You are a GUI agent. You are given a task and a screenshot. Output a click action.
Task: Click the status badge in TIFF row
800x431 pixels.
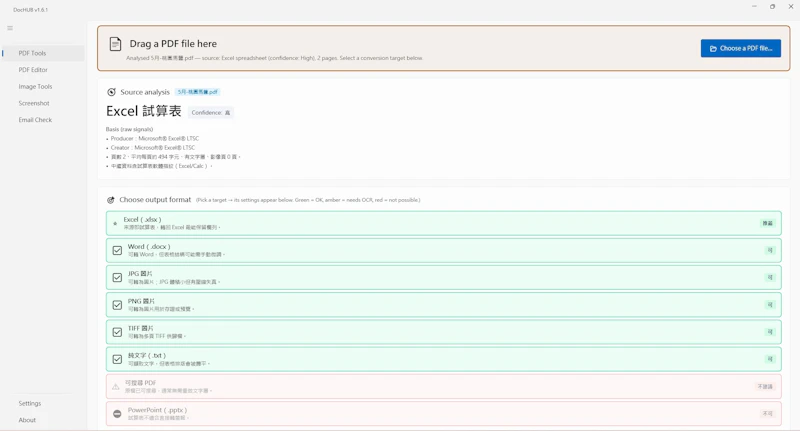coord(770,332)
